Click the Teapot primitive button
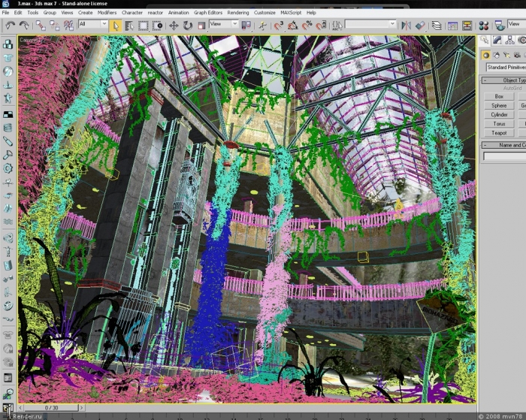 pos(499,133)
